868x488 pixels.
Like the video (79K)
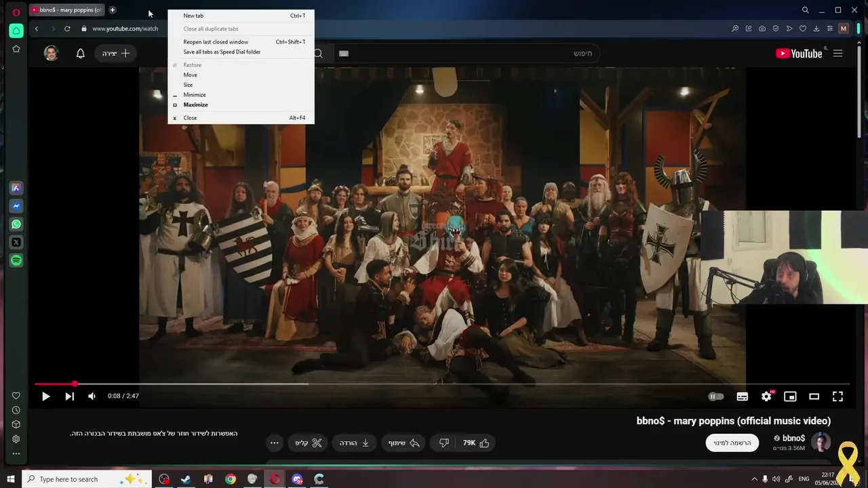[x=476, y=443]
